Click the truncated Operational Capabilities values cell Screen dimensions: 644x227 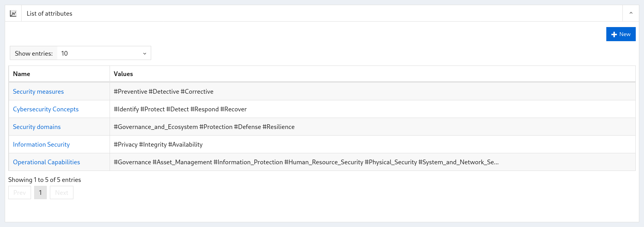tap(372, 162)
